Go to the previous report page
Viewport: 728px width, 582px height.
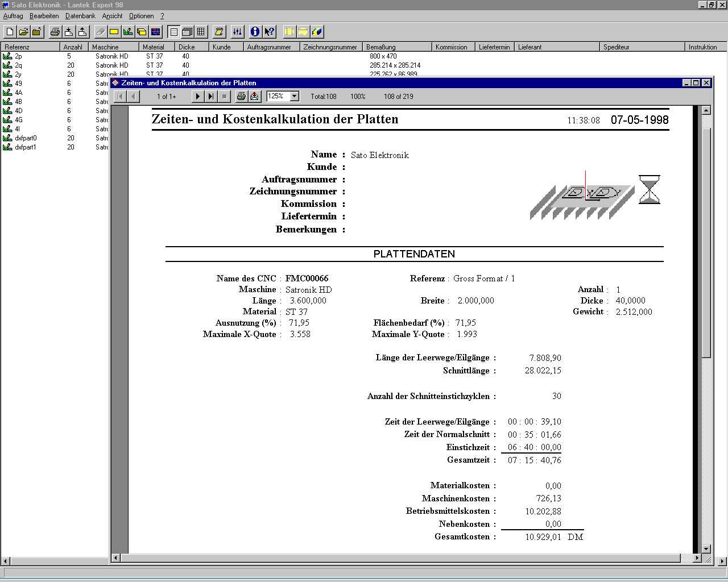[x=134, y=96]
